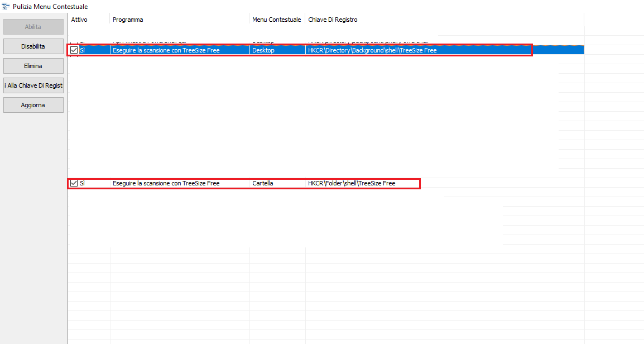This screenshot has width=644, height=344.
Task: Click the Disabilita button
Action: coord(33,46)
